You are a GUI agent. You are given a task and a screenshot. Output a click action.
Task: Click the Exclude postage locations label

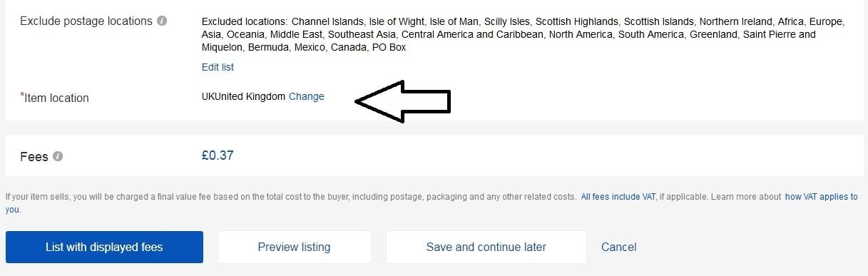(86, 21)
